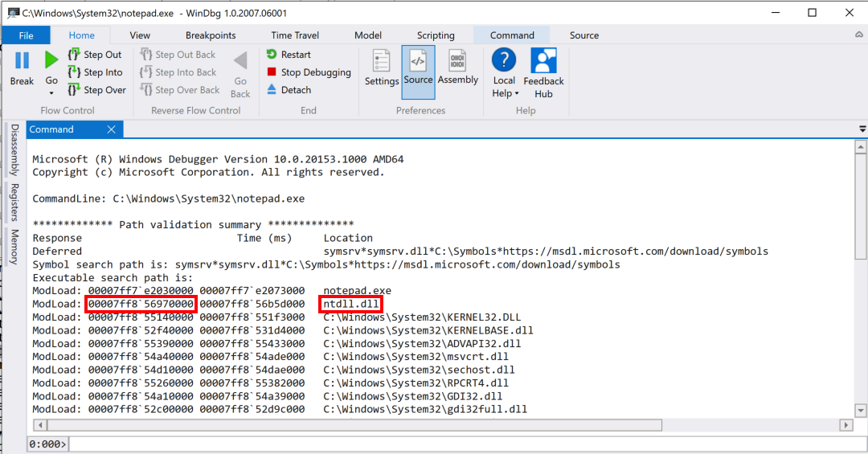Open the Feedback Hub
Screen dimensions: 868x454
(x=543, y=74)
